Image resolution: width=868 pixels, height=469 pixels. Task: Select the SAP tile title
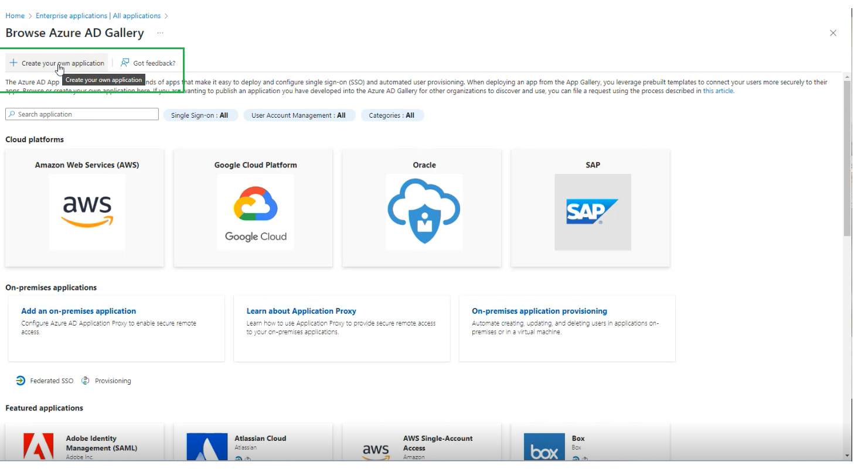pyautogui.click(x=593, y=165)
